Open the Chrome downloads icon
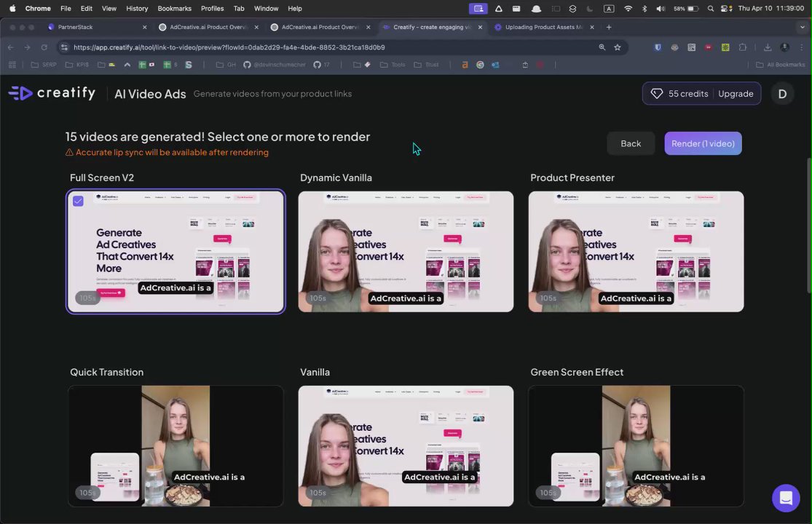Viewport: 812px width, 524px height. 768,47
